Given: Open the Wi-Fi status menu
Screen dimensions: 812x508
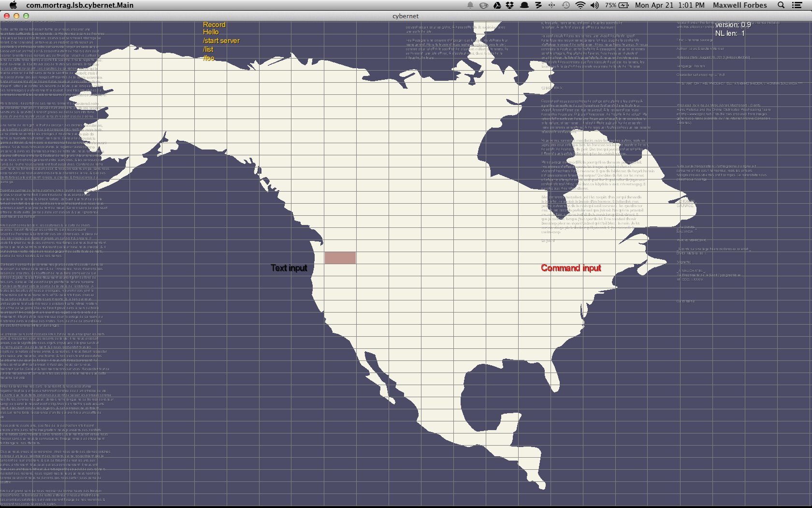Looking at the screenshot, I should (580, 5).
